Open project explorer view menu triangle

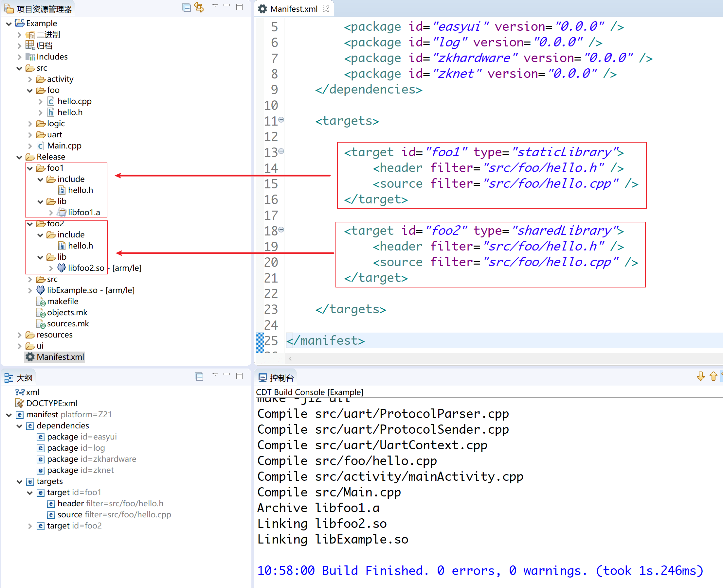(215, 6)
